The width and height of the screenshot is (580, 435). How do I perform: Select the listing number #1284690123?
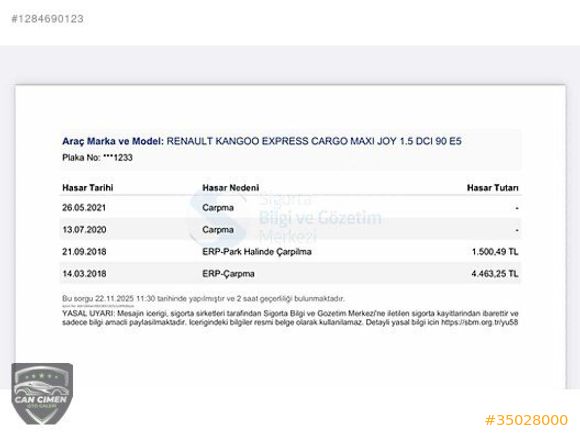[x=47, y=19]
